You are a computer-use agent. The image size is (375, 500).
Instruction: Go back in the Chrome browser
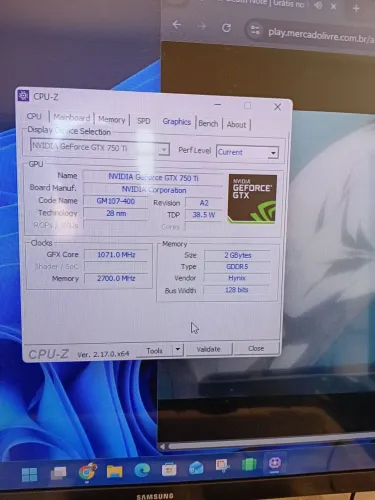[177, 25]
